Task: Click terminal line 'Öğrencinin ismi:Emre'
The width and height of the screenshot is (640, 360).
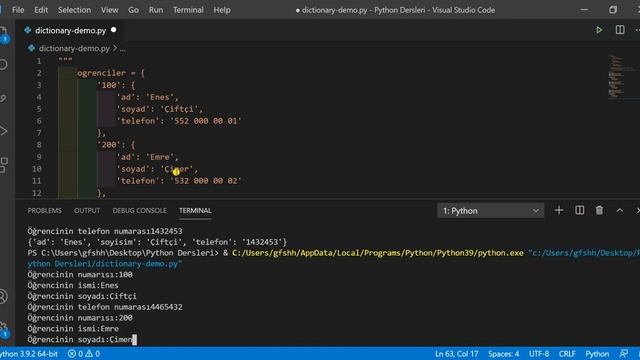Action: pyautogui.click(x=73, y=329)
